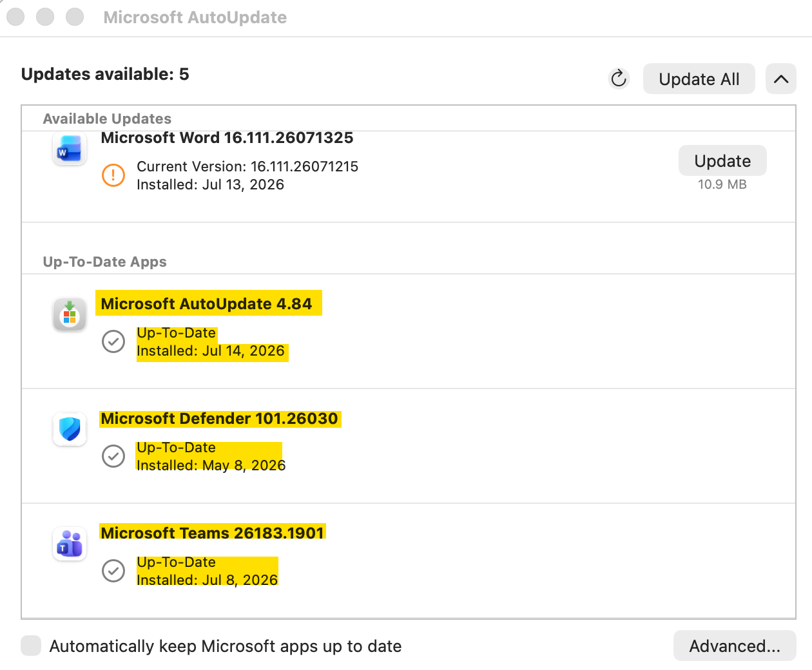This screenshot has width=812, height=670.
Task: Click Current Version: 16.111.26071215 text
Action: pos(247,166)
